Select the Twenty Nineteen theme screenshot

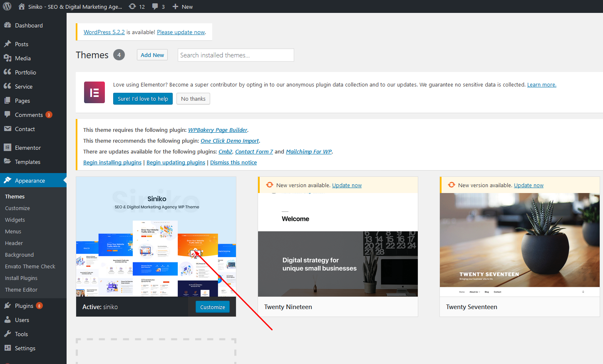[x=338, y=245]
